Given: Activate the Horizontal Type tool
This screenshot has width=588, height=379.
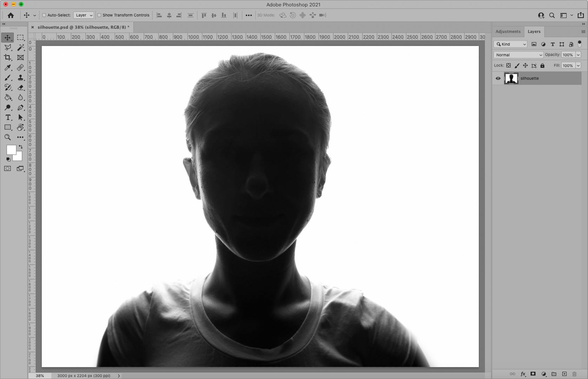Looking at the screenshot, I should [8, 118].
